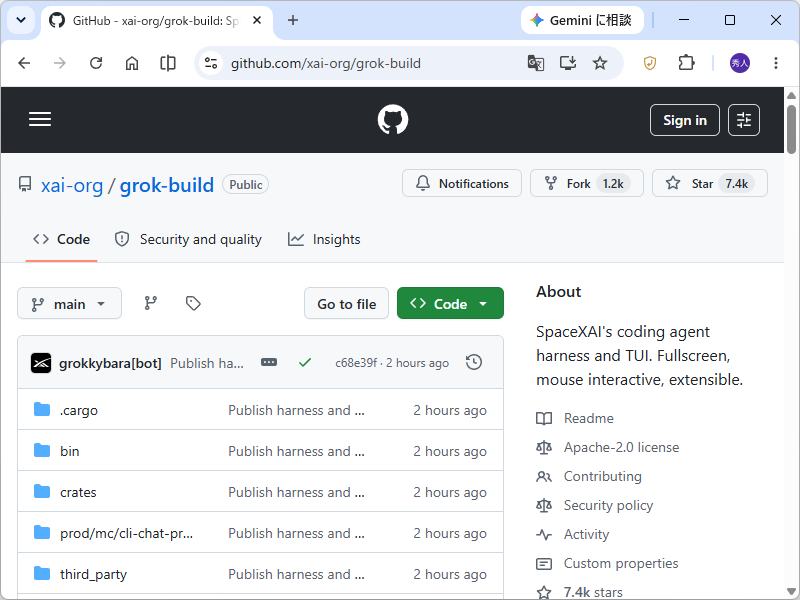Open the Security policy link
Image resolution: width=800 pixels, height=600 pixels.
click(608, 505)
